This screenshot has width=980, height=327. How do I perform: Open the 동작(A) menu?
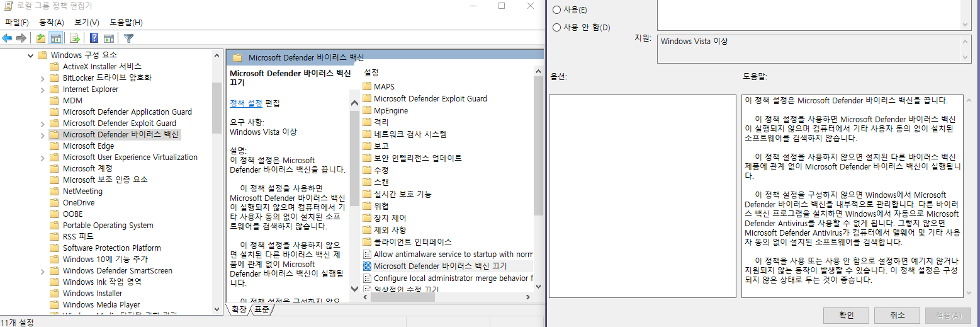tap(52, 23)
